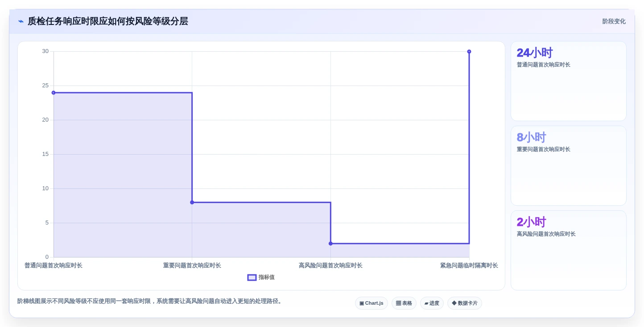Click the card caption 普通问题首次响应时长

544,65
